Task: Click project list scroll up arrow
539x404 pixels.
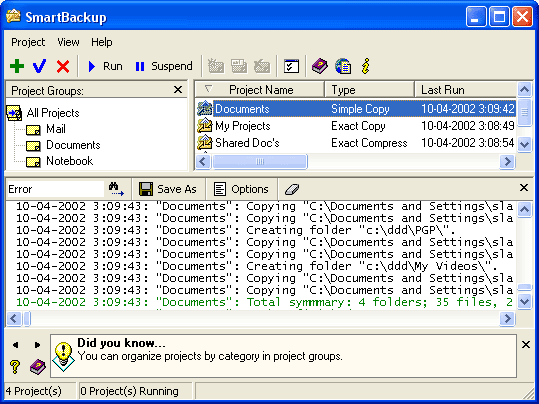Action: point(525,90)
